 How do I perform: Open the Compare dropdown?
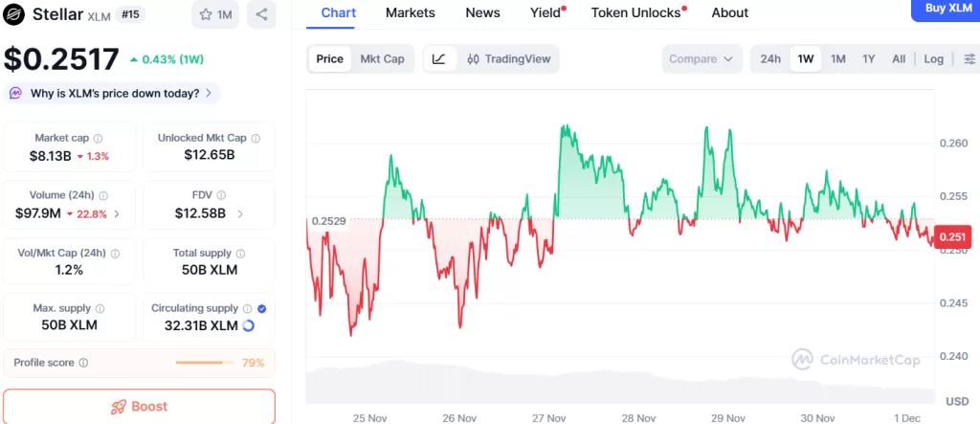(x=702, y=59)
